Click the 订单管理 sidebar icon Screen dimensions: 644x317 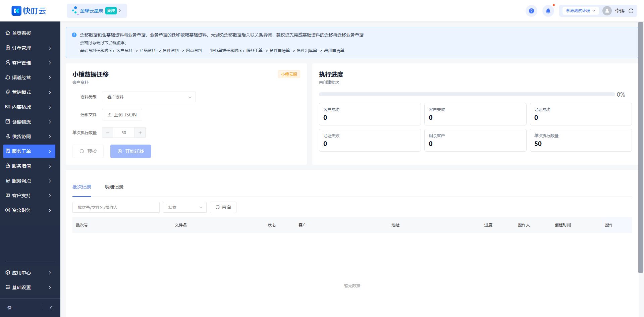point(8,48)
